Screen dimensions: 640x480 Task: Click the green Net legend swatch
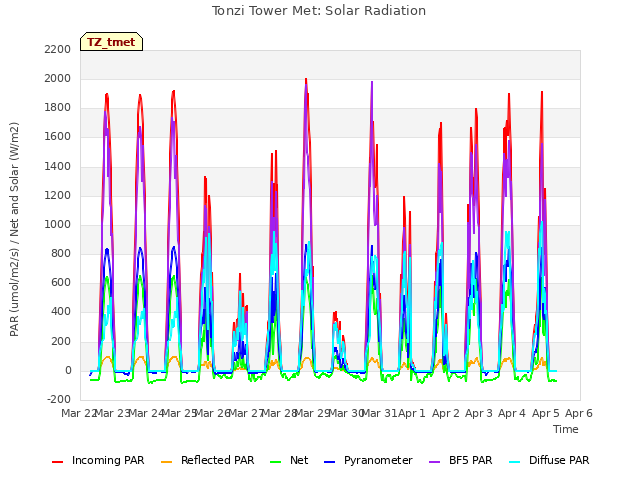click(276, 462)
